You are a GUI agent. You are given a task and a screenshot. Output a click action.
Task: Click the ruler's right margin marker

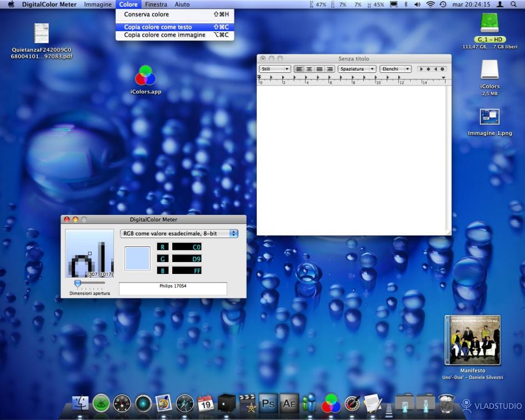click(x=443, y=78)
